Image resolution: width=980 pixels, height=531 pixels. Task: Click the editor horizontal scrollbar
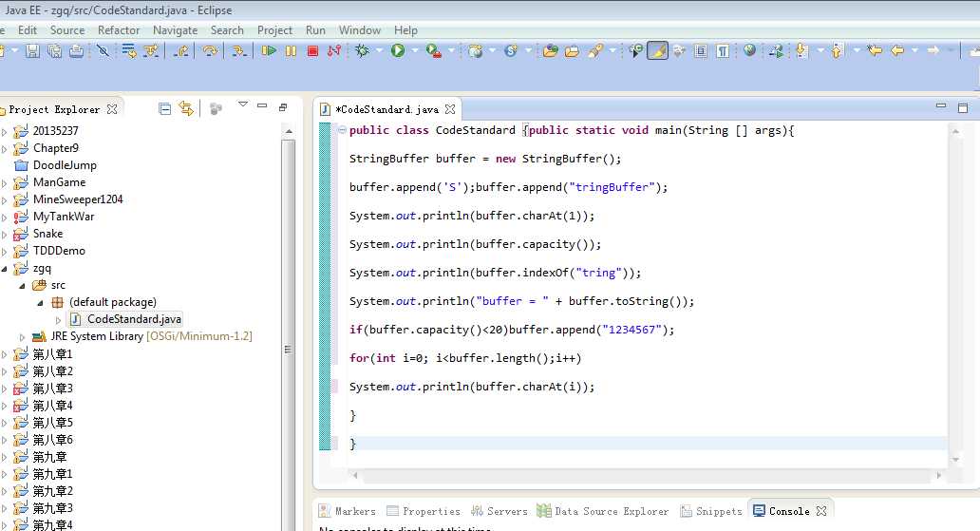tap(647, 475)
